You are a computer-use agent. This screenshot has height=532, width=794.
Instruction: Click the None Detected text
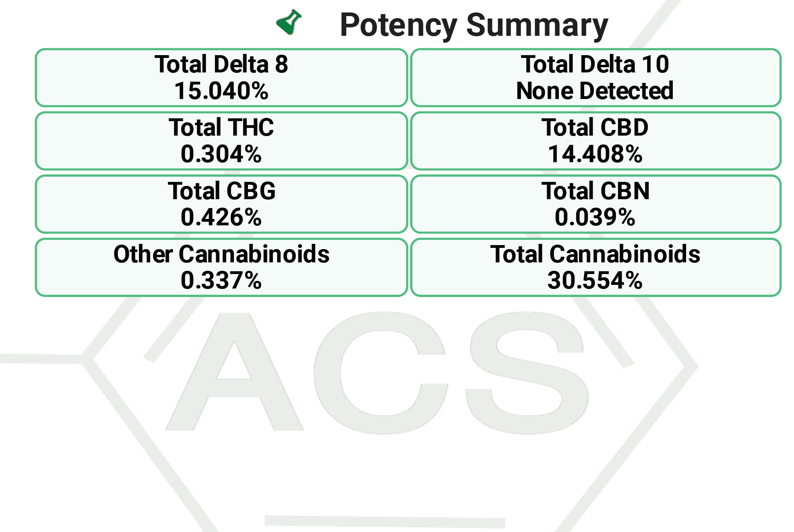pyautogui.click(x=595, y=91)
